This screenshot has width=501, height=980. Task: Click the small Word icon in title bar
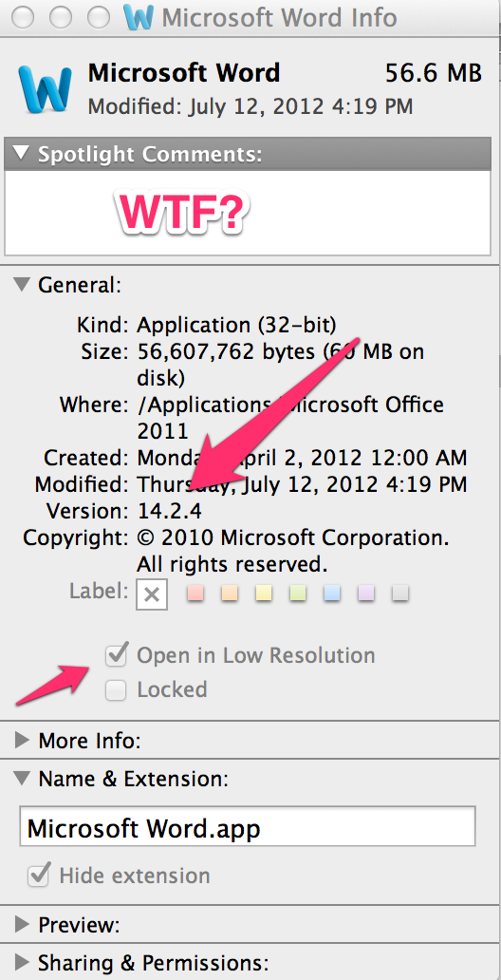138,17
